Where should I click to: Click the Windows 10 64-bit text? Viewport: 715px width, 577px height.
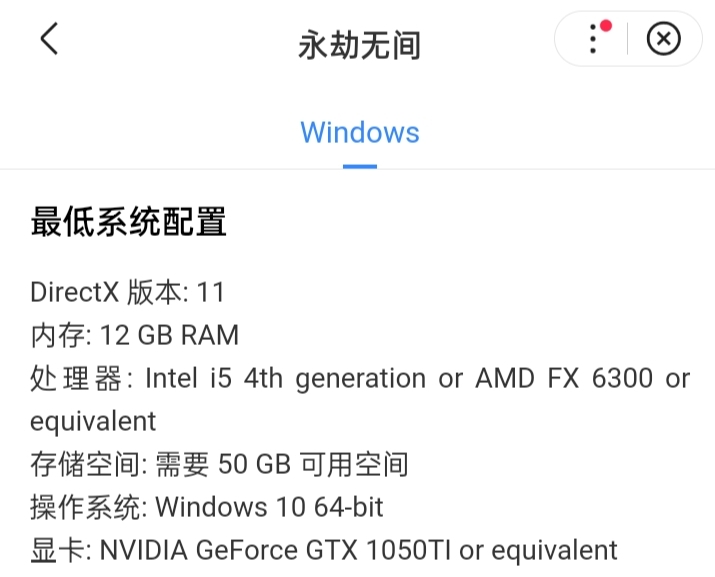269,507
